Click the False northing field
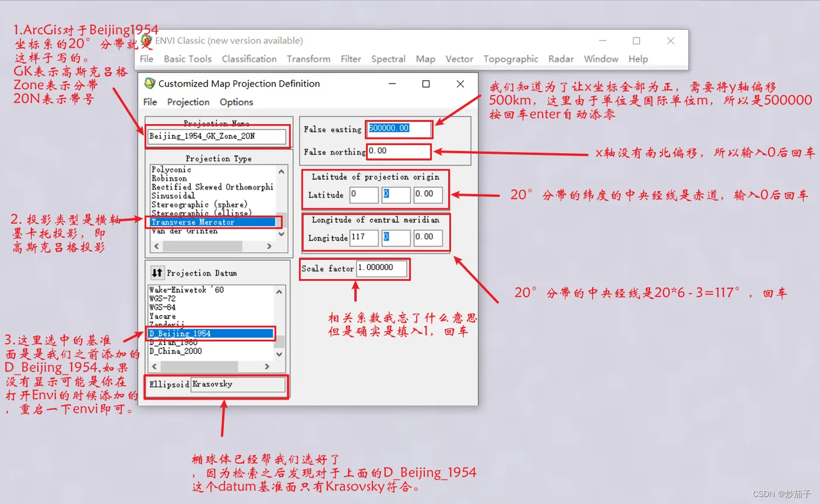The image size is (820, 504). coord(398,152)
